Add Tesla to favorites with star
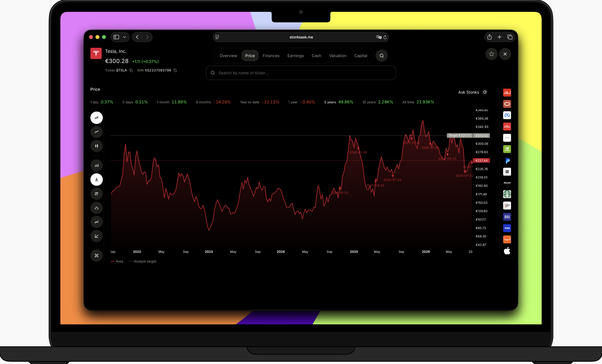Screen dimensions: 602x364 point(491,54)
